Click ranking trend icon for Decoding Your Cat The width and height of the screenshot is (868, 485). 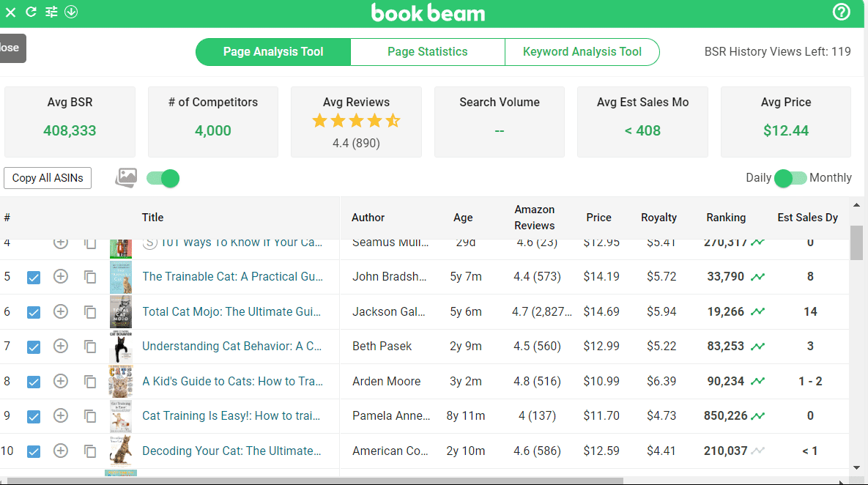(x=757, y=451)
